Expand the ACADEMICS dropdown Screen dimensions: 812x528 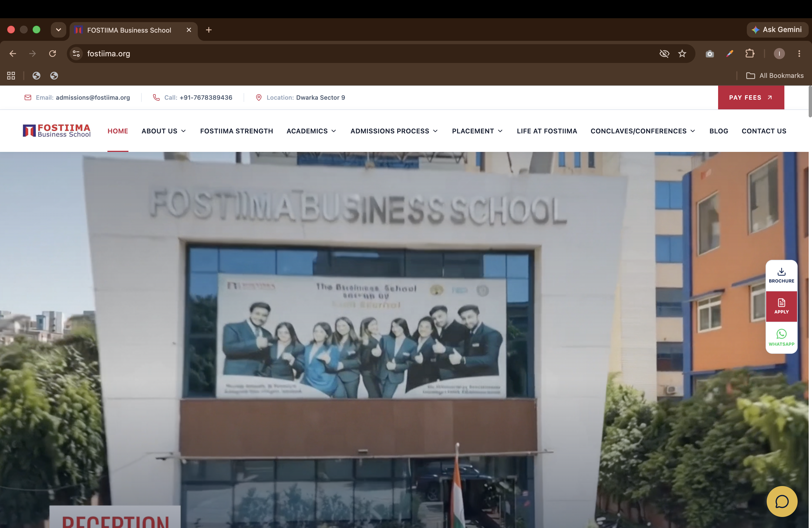click(x=311, y=131)
